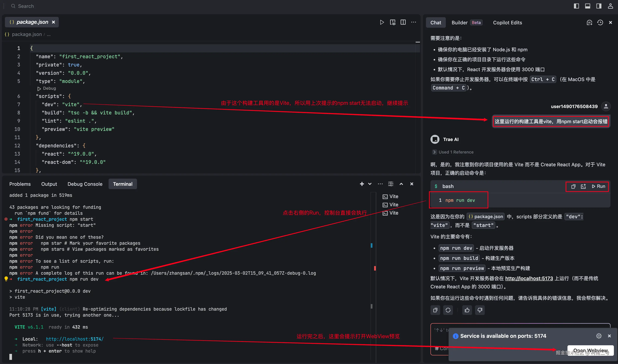This screenshot has width=618, height=364.
Task: Insert code into terminal icon
Action: (x=583, y=186)
